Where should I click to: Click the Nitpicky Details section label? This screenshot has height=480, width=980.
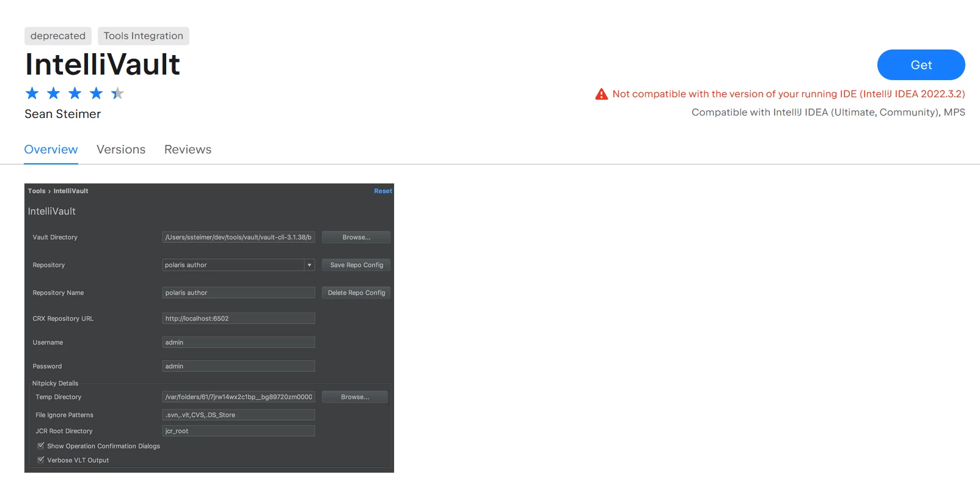coord(55,383)
